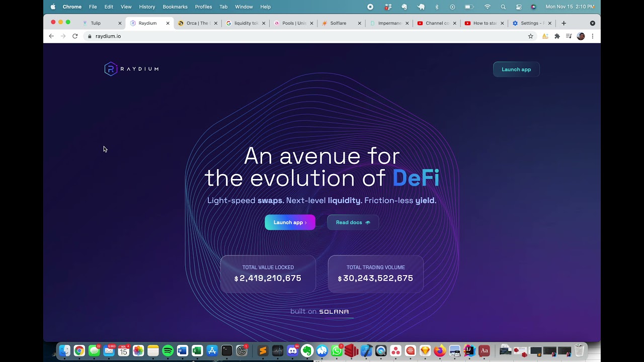Open Control Center in the menu bar
The height and width of the screenshot is (362, 644).
click(x=519, y=7)
